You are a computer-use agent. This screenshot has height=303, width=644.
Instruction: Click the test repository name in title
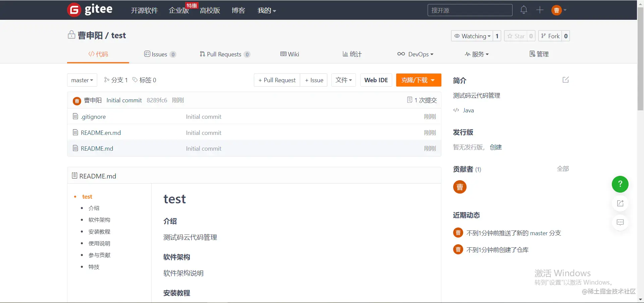coord(118,36)
